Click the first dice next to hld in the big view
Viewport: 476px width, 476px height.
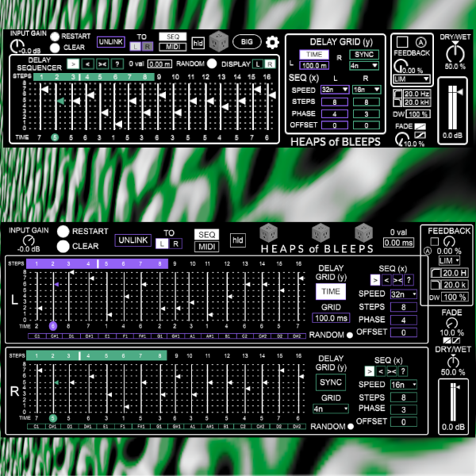pyautogui.click(x=269, y=232)
